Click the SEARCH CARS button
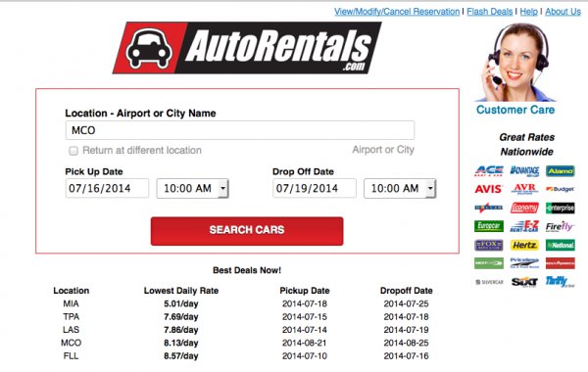 (247, 231)
